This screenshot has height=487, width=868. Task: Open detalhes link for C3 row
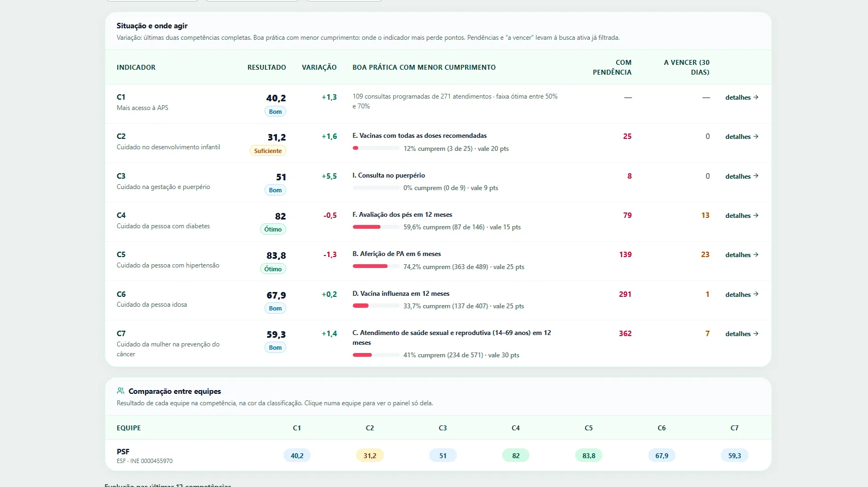(742, 176)
